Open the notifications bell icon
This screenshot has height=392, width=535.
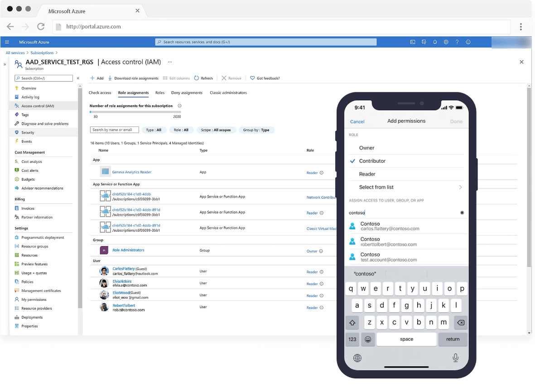435,42
